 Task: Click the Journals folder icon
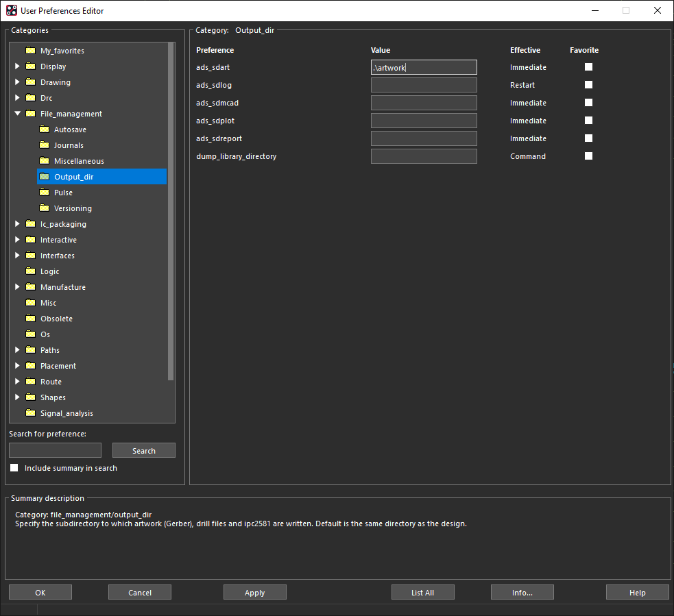click(x=45, y=145)
